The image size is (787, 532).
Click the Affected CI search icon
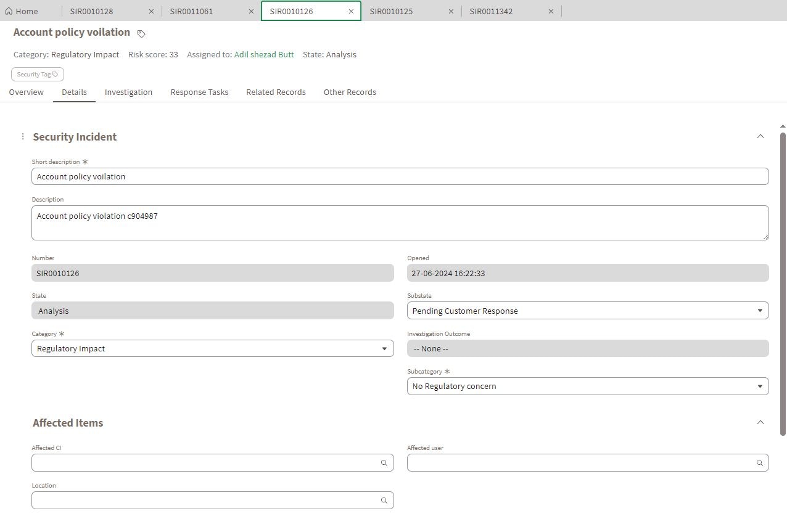click(x=384, y=463)
